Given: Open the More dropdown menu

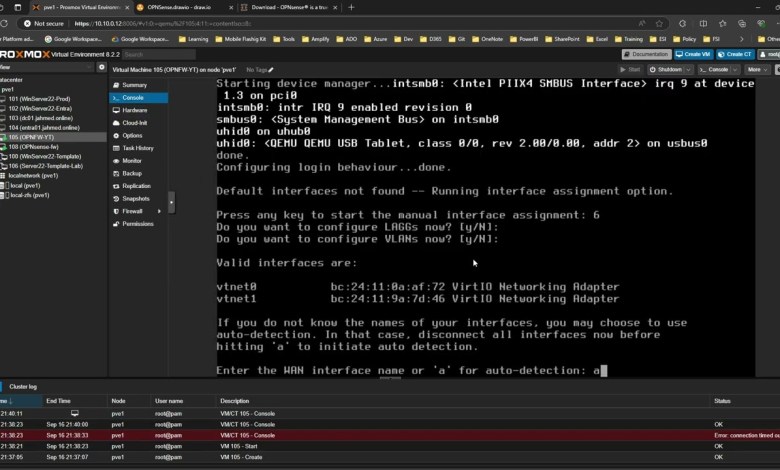Looking at the screenshot, I should point(757,70).
